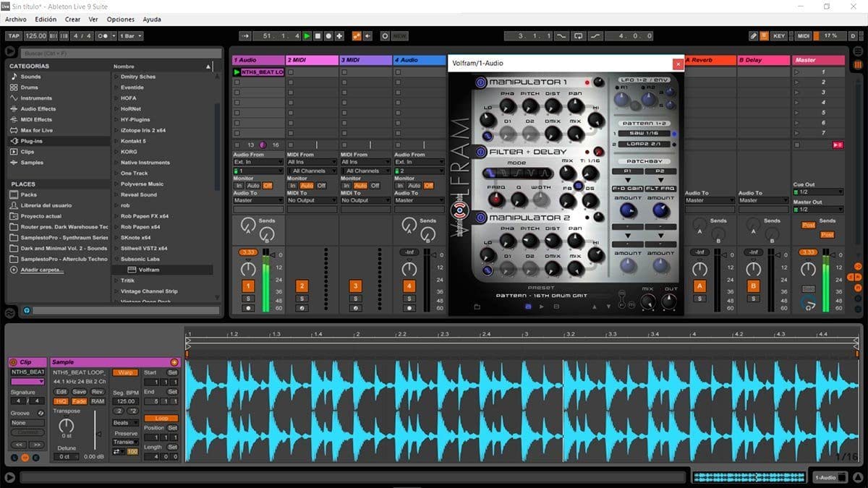This screenshot has width=868, height=488.
Task: Open the Ver menu
Action: pyautogui.click(x=93, y=20)
